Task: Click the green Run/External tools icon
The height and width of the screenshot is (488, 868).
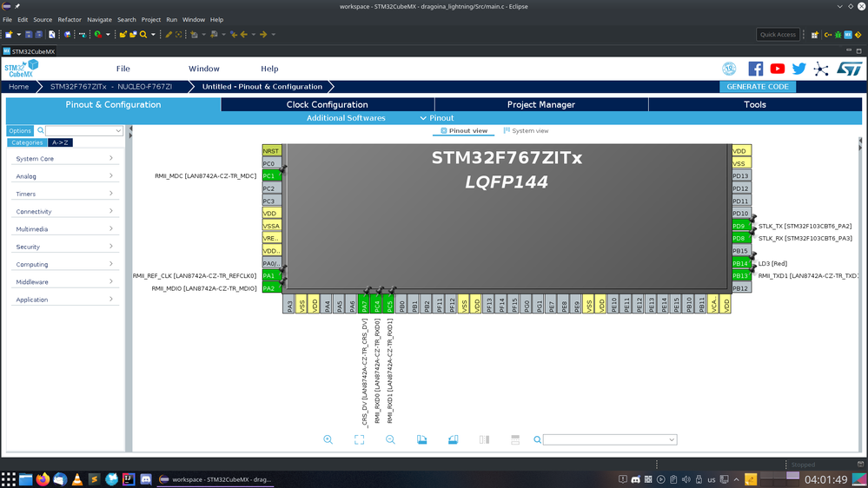Action: click(98, 35)
